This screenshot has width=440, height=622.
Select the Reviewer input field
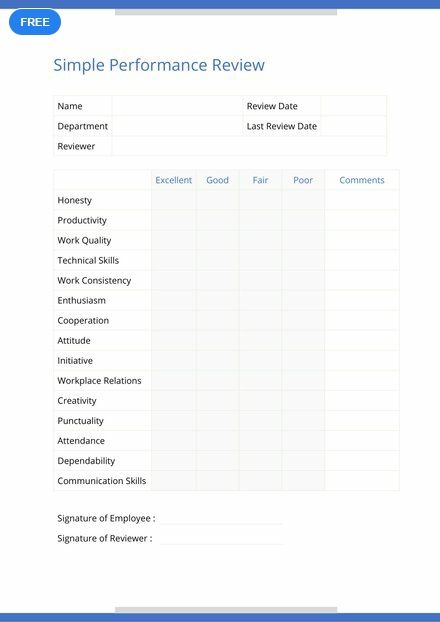(x=249, y=146)
